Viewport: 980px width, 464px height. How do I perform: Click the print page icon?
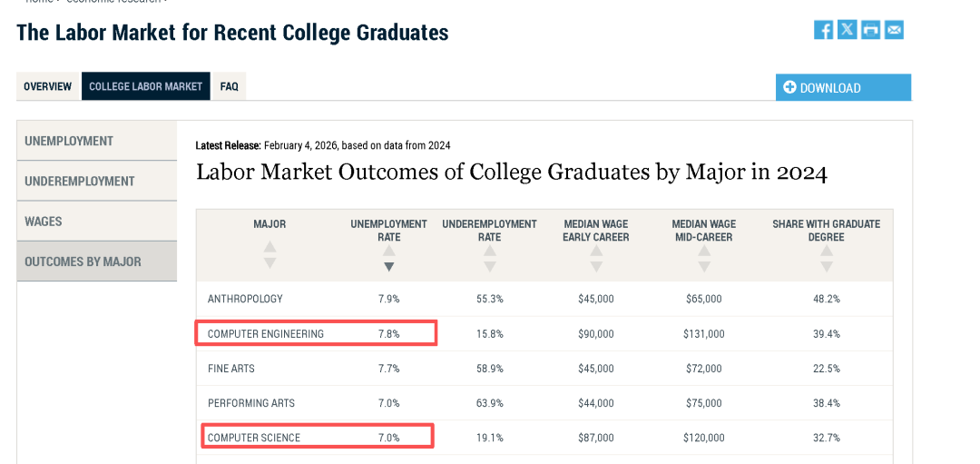(870, 29)
